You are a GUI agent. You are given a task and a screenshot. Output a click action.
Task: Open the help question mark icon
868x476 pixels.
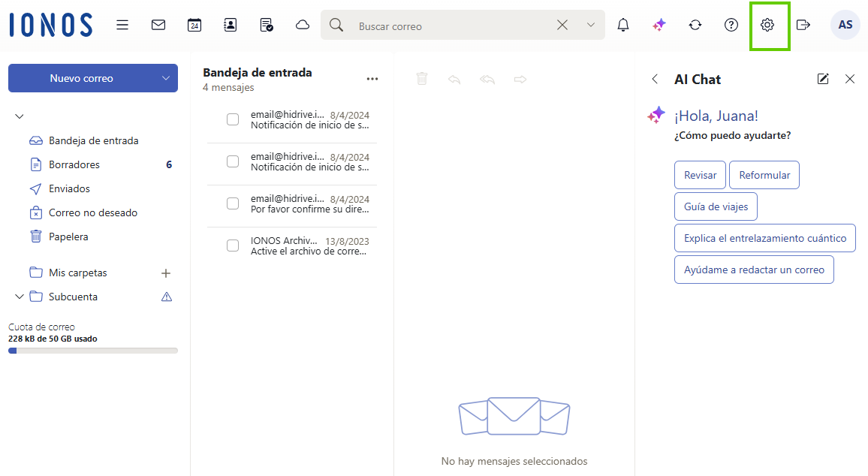[x=731, y=25]
